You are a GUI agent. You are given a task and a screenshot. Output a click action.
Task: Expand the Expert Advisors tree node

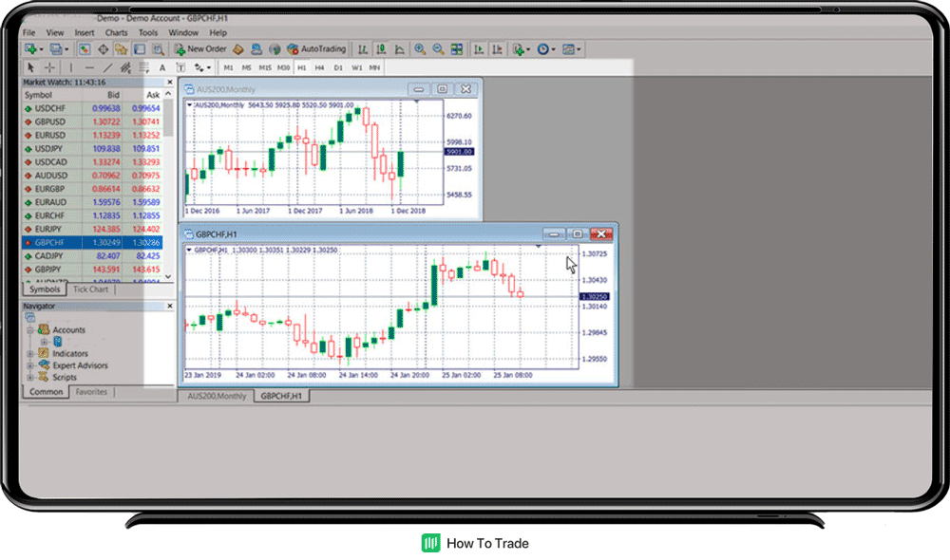31,365
